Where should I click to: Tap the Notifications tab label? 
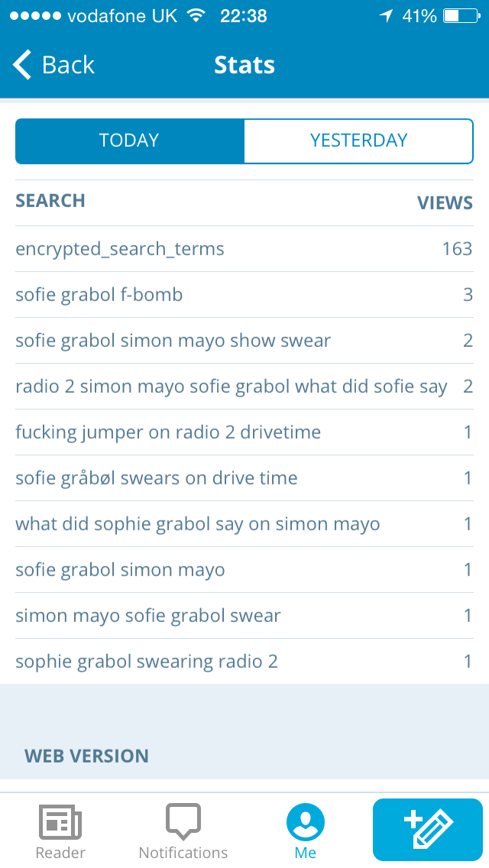coord(183,853)
